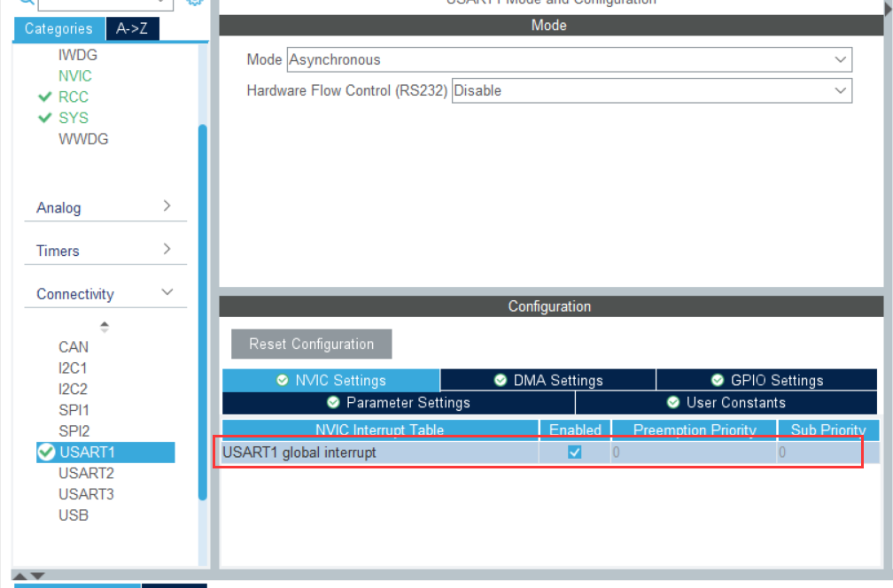Image resolution: width=893 pixels, height=588 pixels.
Task: Select SPI1 peripheral
Action: click(x=74, y=410)
